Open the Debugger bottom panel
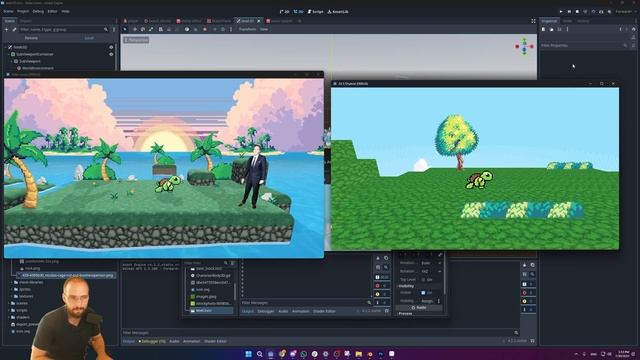The width and height of the screenshot is (640, 360). click(x=152, y=341)
